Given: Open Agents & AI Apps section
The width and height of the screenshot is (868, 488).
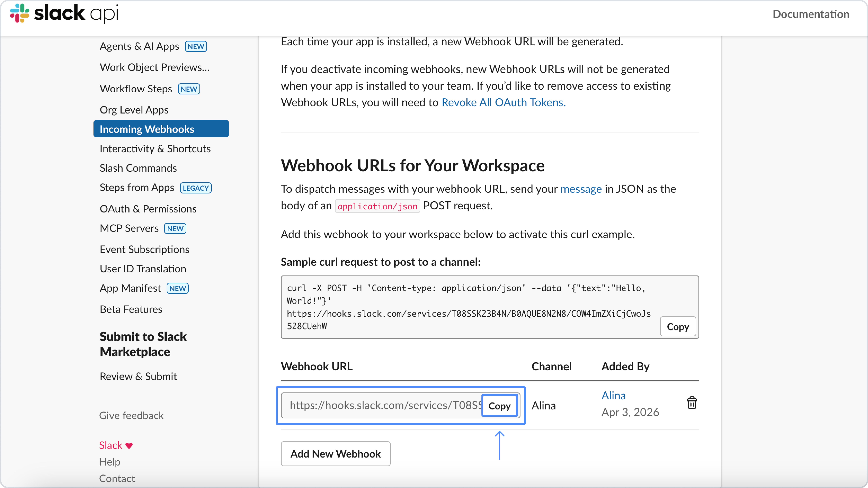Looking at the screenshot, I should pos(139,46).
